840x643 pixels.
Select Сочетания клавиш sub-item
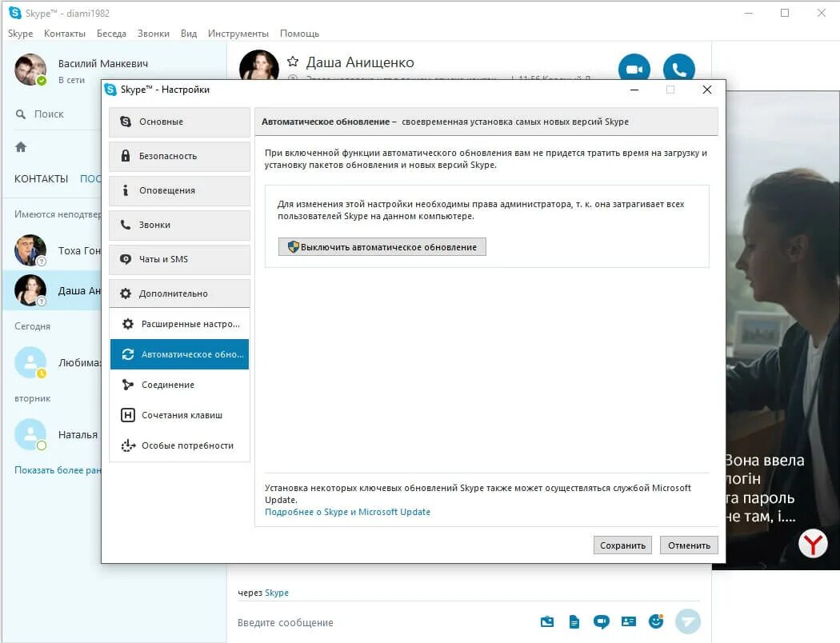click(x=179, y=415)
